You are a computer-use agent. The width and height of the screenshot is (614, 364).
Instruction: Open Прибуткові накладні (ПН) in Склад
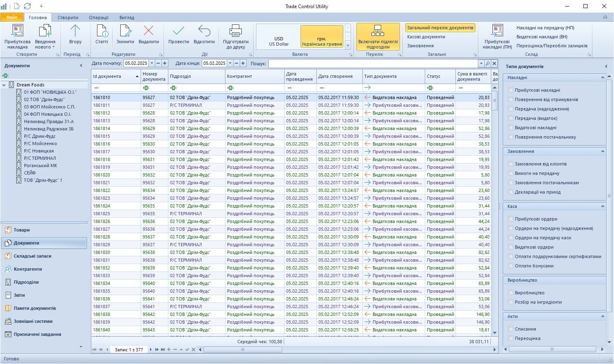coord(497,37)
